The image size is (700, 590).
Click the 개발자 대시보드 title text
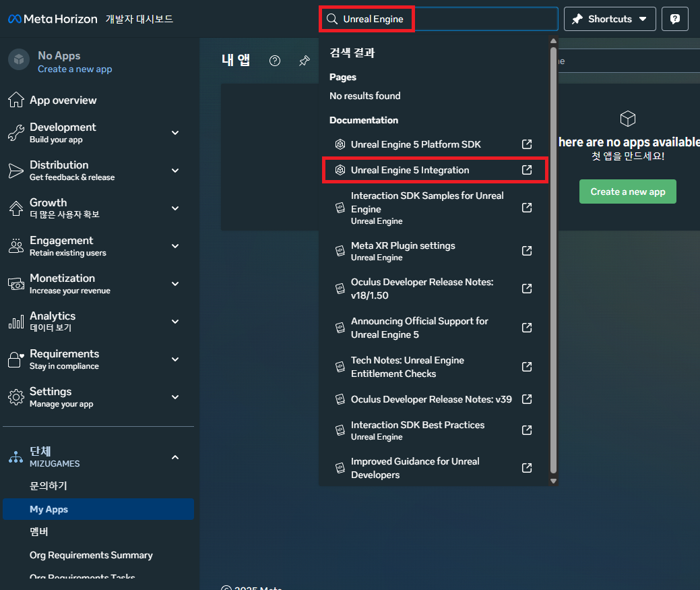(139, 19)
